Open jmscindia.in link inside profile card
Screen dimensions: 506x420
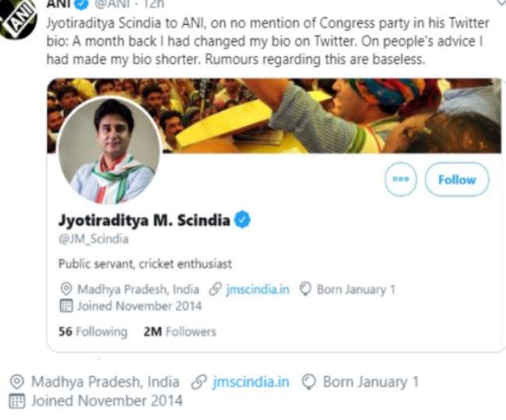coord(258,289)
